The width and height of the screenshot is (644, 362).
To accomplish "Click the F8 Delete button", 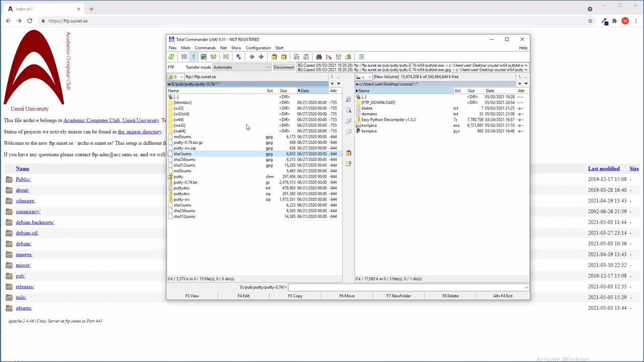I will coord(450,296).
